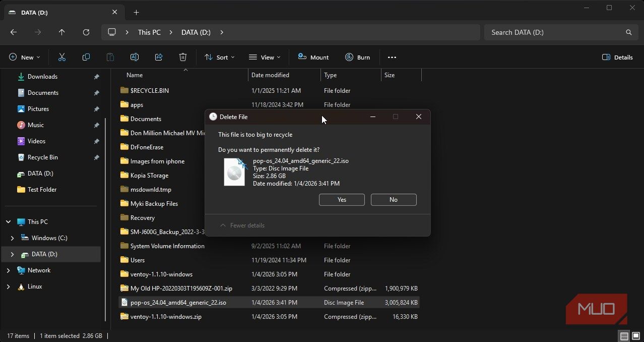Unpin Videos using its pin icon
The width and height of the screenshot is (644, 342).
[x=96, y=141]
